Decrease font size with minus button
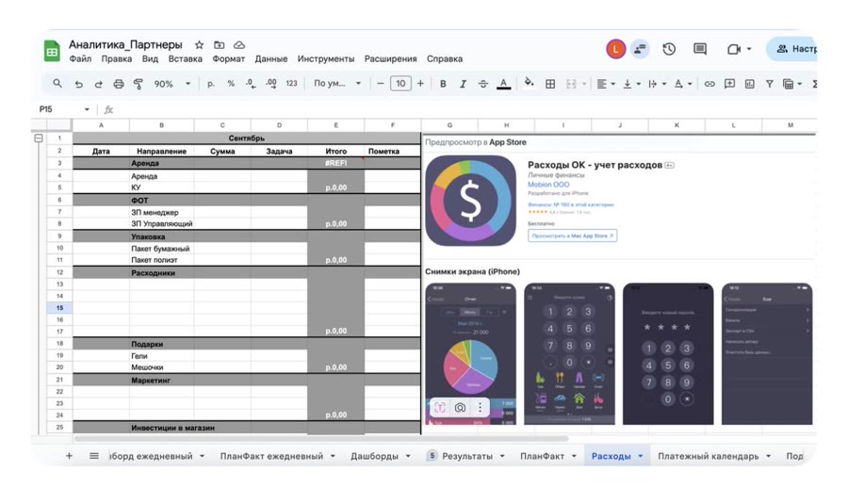848x504 pixels. click(x=381, y=84)
